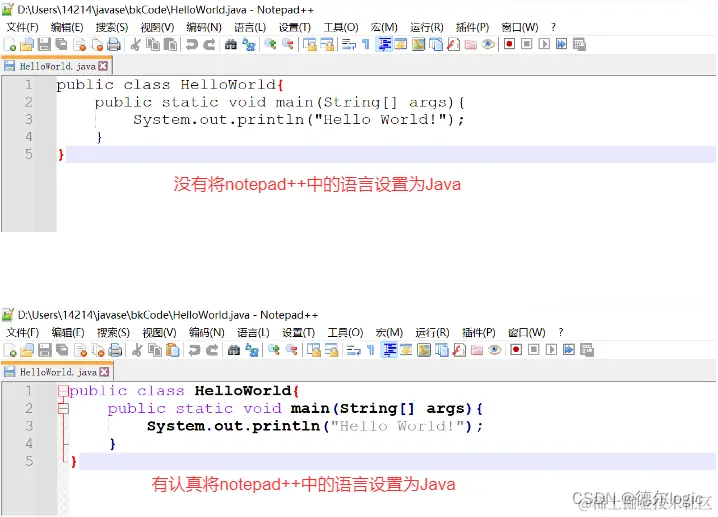Click the Undo arrow in the top window toolbar
The height and width of the screenshot is (517, 718).
(x=192, y=44)
